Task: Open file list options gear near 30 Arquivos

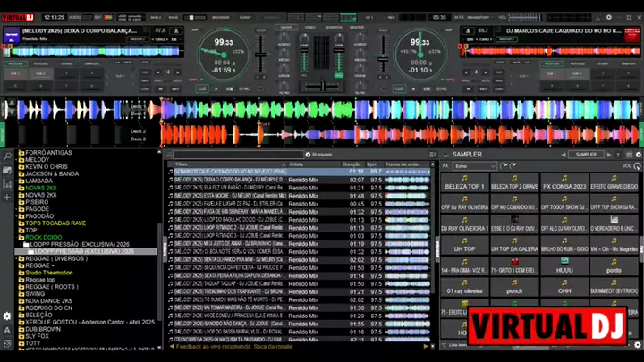Action: click(x=308, y=155)
